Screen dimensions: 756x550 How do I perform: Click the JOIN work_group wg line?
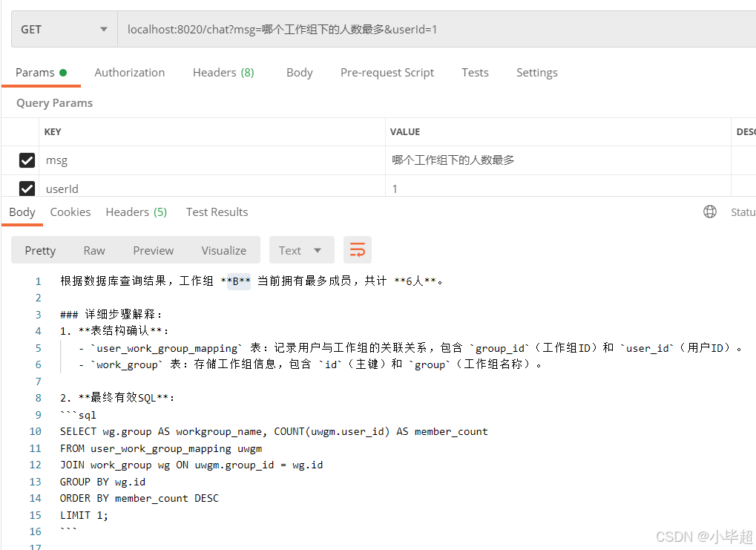(191, 465)
